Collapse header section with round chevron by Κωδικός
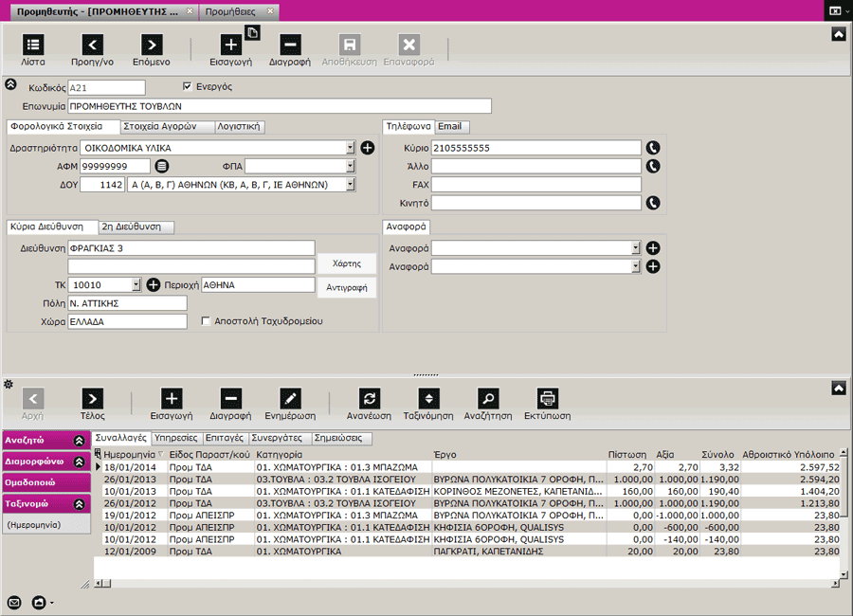This screenshot has height=616, width=853. pyautogui.click(x=10, y=84)
